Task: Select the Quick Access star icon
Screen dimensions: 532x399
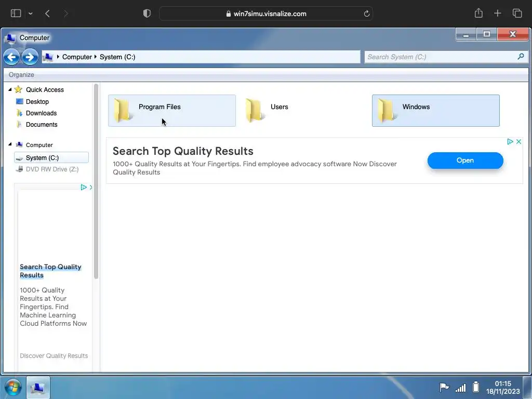Action: pyautogui.click(x=18, y=89)
